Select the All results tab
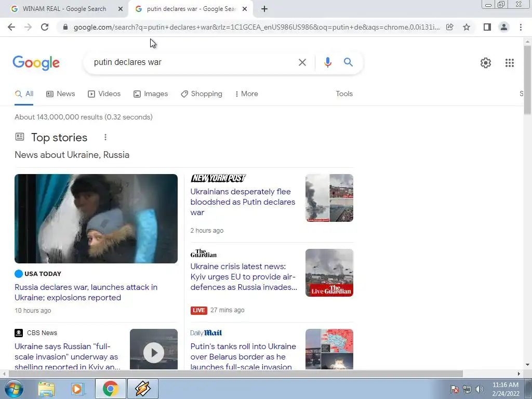The height and width of the screenshot is (399, 532). (x=24, y=94)
